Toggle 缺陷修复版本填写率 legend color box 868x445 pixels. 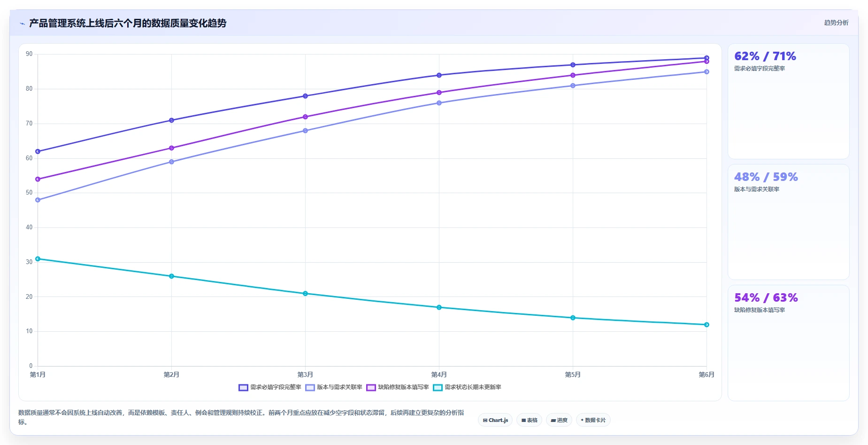tap(371, 388)
